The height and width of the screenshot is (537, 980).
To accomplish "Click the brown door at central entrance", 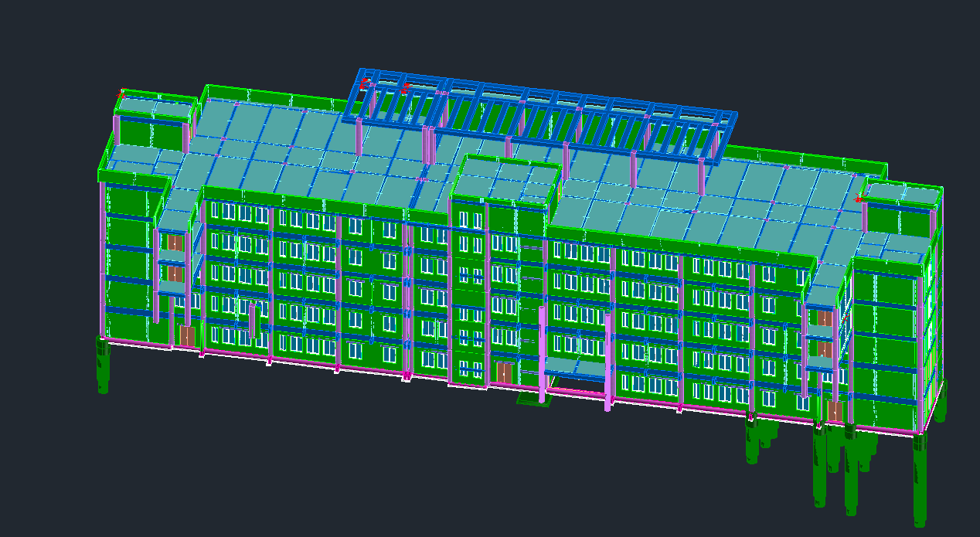I will (x=504, y=372).
